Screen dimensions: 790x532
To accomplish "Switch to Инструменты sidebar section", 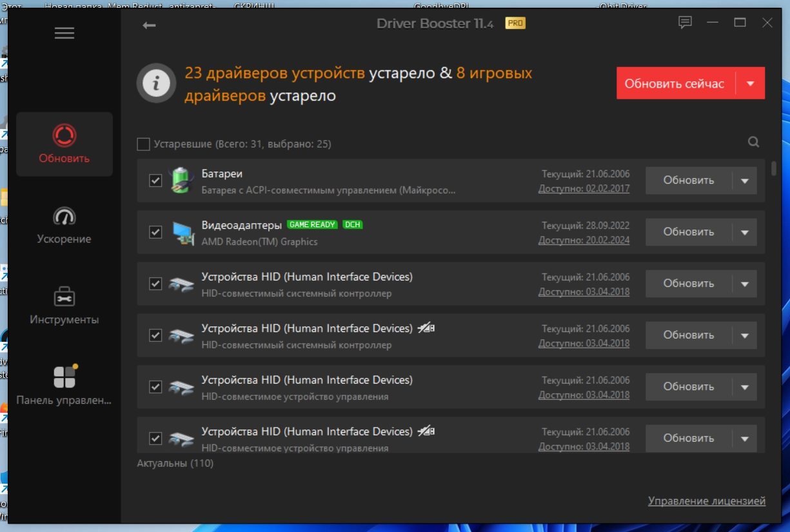I will coord(64,306).
